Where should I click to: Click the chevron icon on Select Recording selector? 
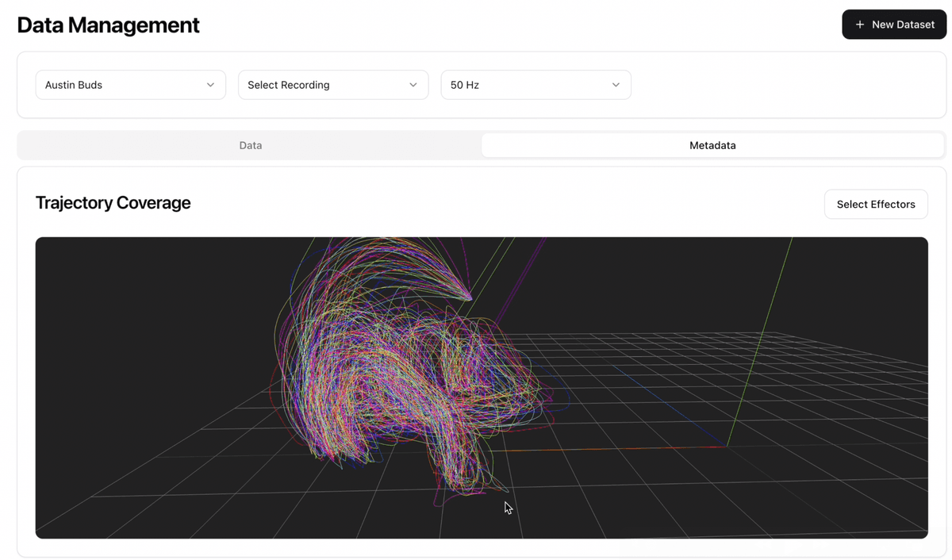[x=413, y=84]
